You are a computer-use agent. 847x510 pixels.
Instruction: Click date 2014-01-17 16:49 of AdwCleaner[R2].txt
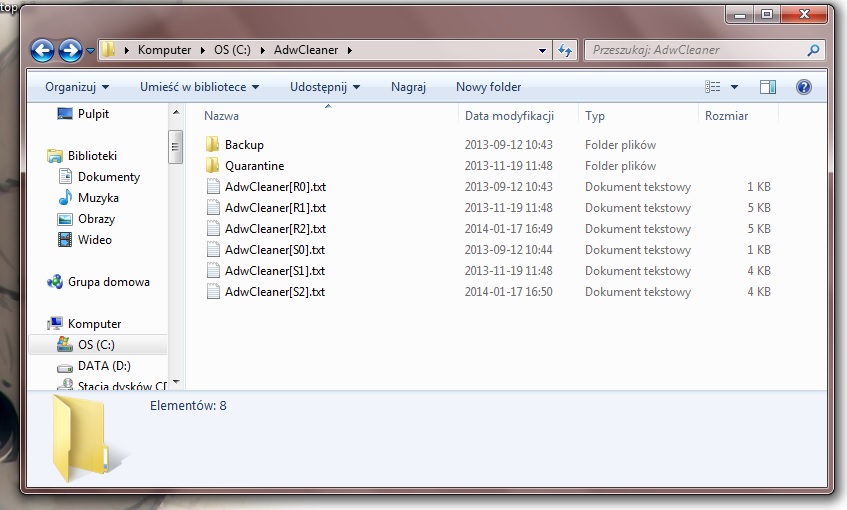[508, 229]
